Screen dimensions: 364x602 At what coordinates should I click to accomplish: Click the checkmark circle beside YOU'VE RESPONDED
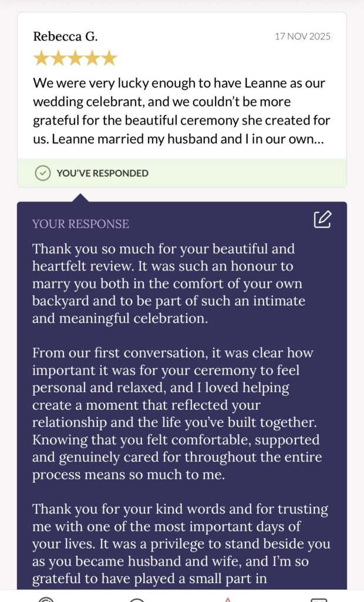click(x=43, y=173)
